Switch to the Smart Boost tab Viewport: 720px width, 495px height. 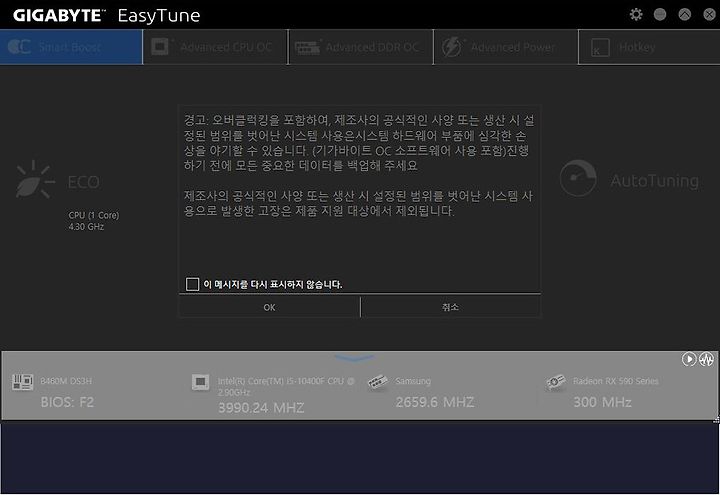tap(71, 47)
